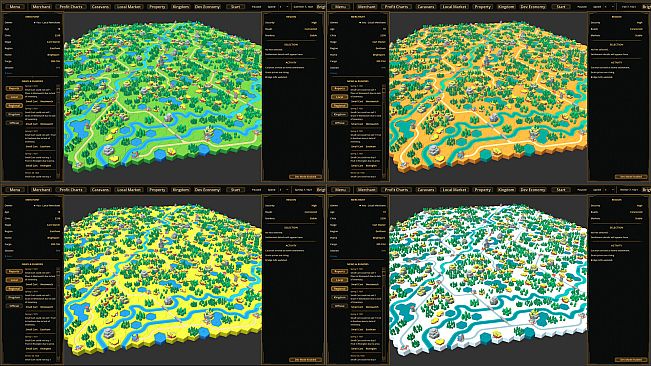The height and width of the screenshot is (366, 651).
Task: Open Speed dropdown in green-map screenshot
Action: click(x=284, y=7)
